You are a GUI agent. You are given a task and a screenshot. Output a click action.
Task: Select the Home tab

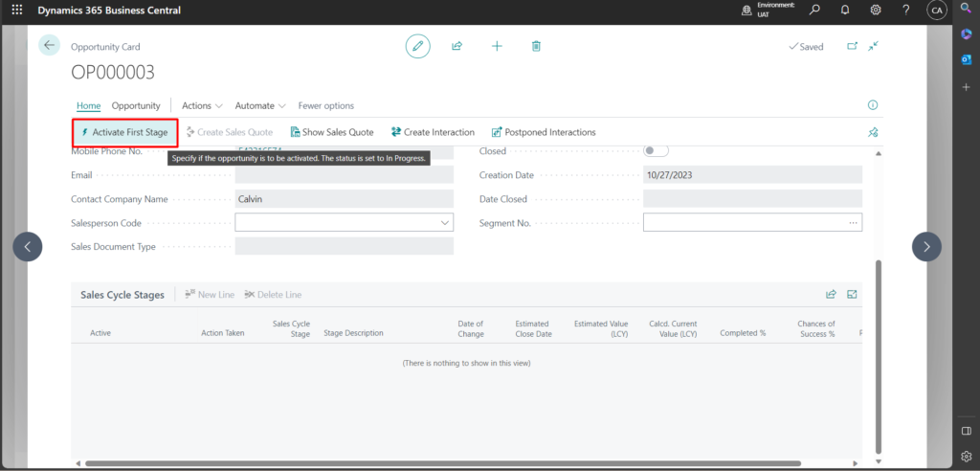click(x=89, y=105)
